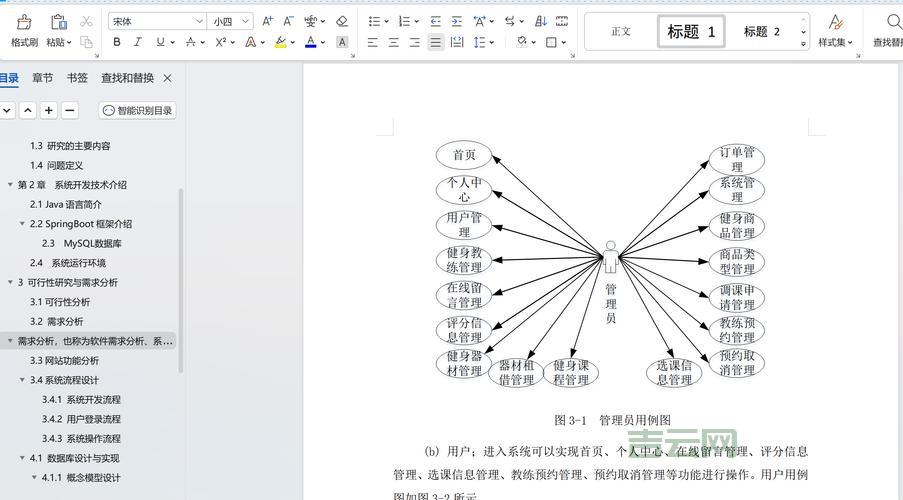Switch to the 查找和替换 tab
903x500 pixels.
(128, 78)
